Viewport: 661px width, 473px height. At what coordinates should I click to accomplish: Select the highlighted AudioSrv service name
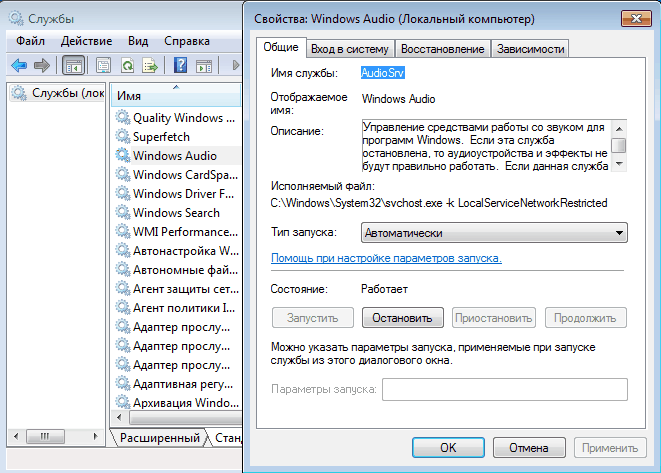pos(382,73)
